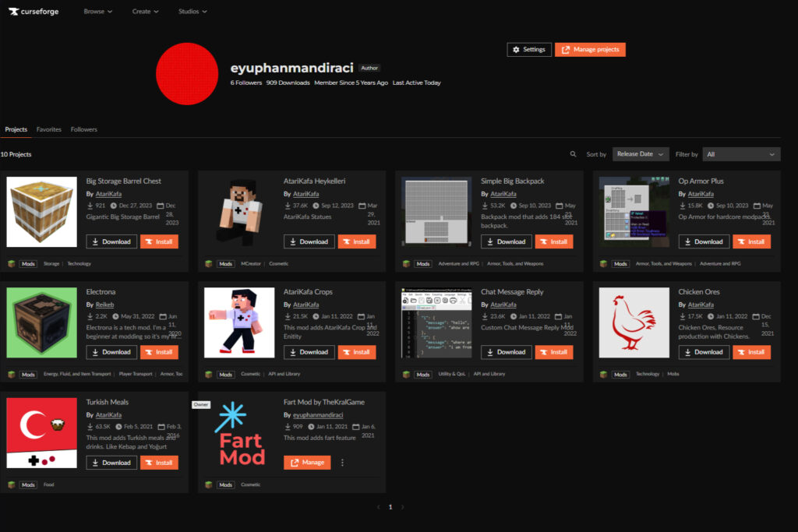
Task: Click the Chicken Ores red chicken icon
Action: click(x=634, y=322)
